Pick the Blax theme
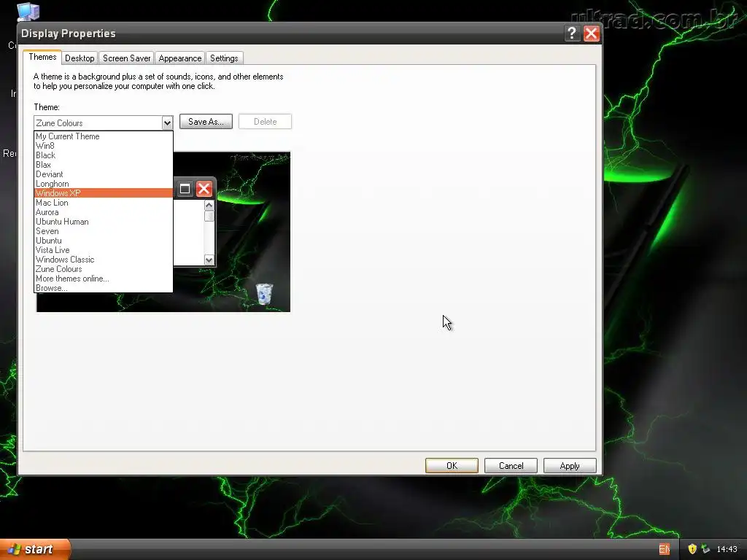The image size is (747, 560). point(104,165)
